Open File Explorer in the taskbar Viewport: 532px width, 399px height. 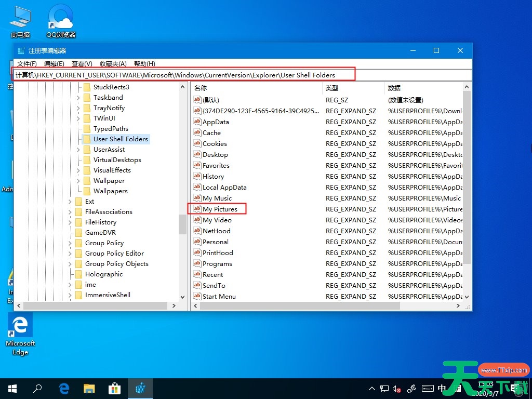[89, 388]
